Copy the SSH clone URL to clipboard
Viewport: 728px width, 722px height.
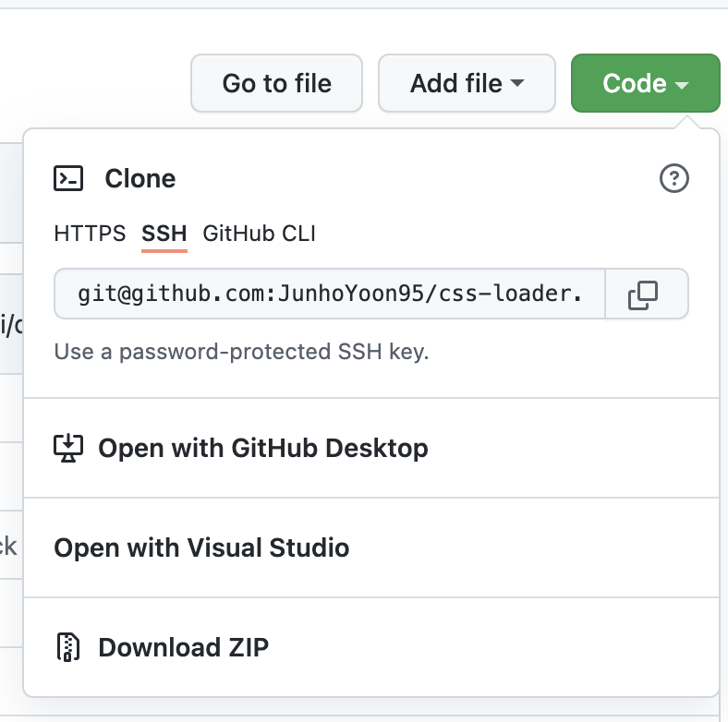(647, 295)
